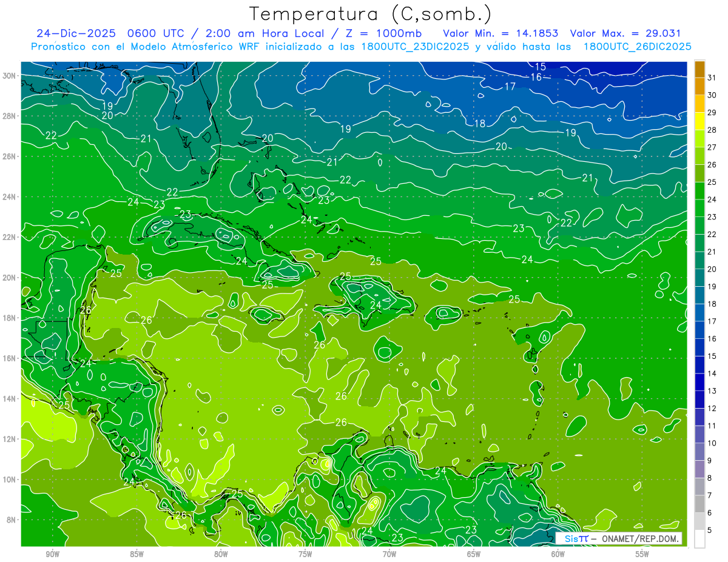Click the '9' label on the color bar
This screenshot has height=562, width=728.
[x=710, y=461]
